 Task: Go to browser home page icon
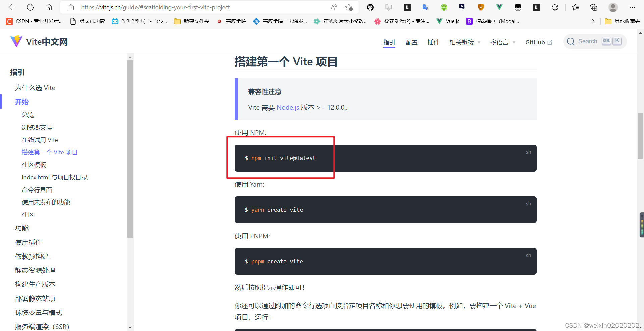[49, 7]
